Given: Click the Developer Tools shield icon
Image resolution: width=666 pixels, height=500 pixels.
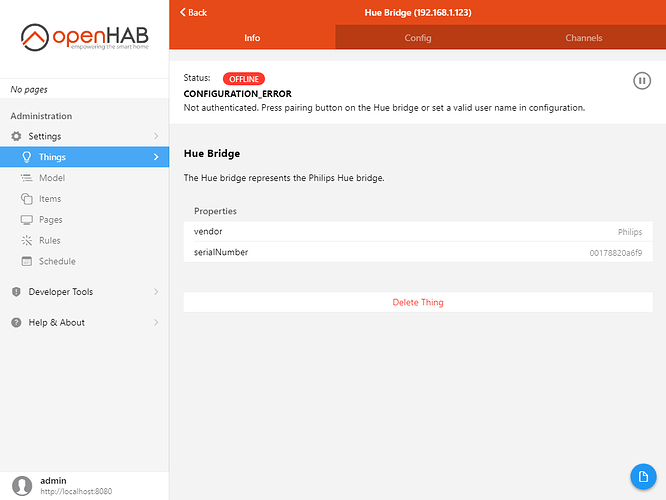Looking at the screenshot, I should click(x=16, y=292).
